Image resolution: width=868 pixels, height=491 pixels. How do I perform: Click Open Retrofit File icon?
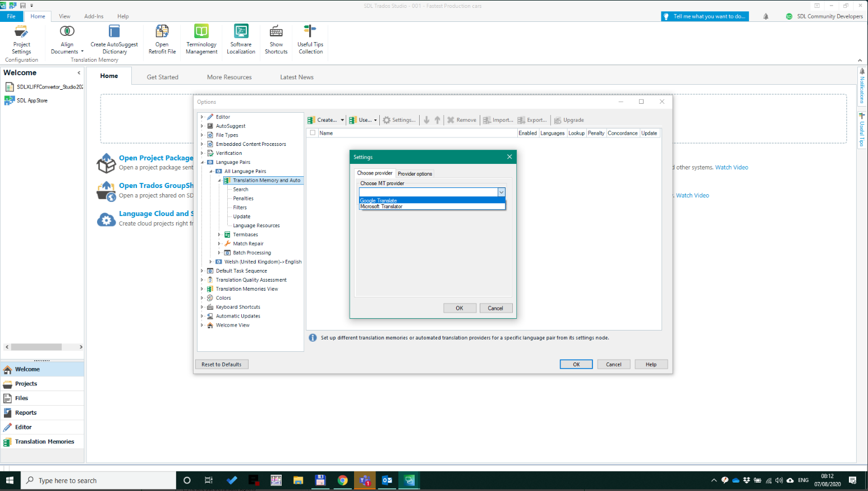[x=162, y=39]
